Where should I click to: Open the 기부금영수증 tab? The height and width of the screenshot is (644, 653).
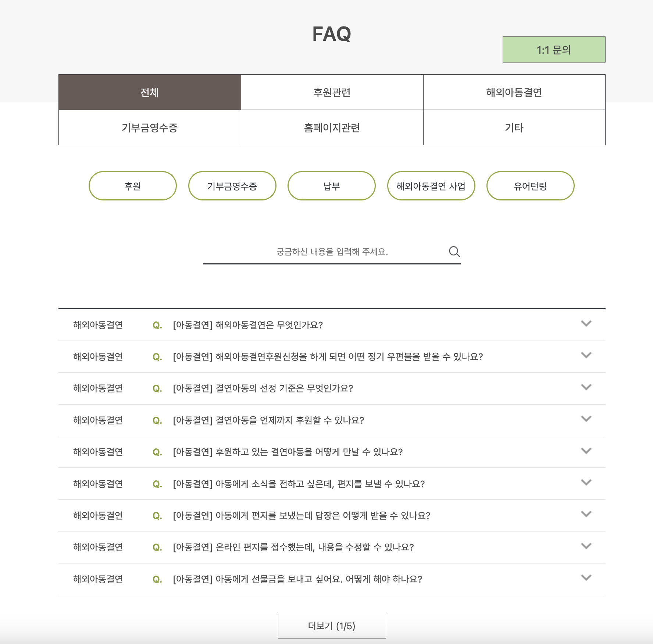[149, 128]
